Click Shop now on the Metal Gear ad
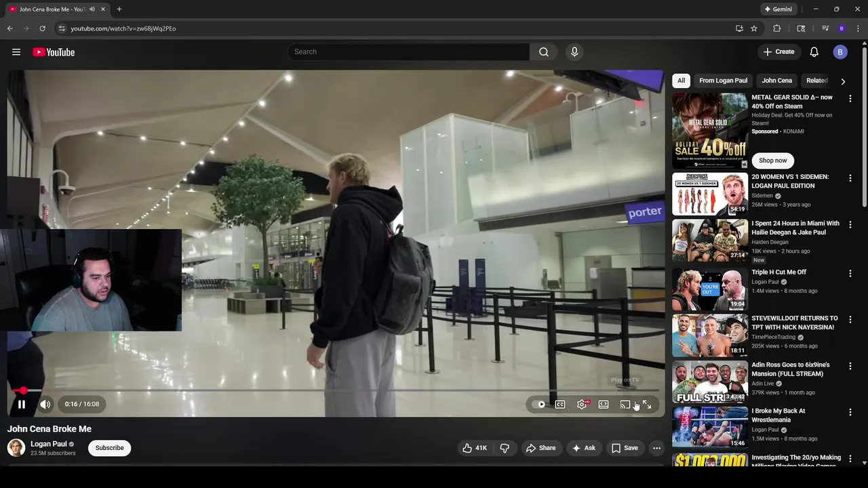The height and width of the screenshot is (488, 868). 772,161
